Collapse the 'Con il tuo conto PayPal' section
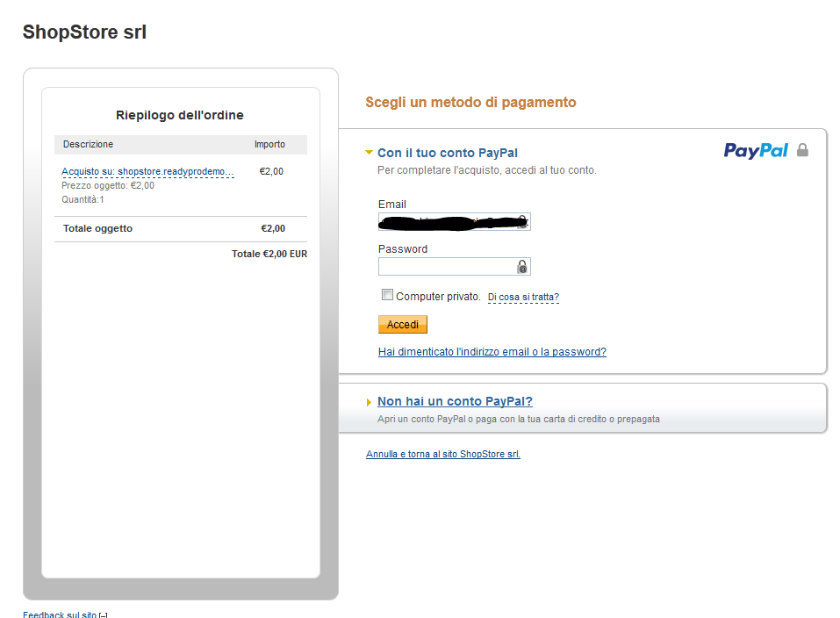This screenshot has height=618, width=840. 448,153
